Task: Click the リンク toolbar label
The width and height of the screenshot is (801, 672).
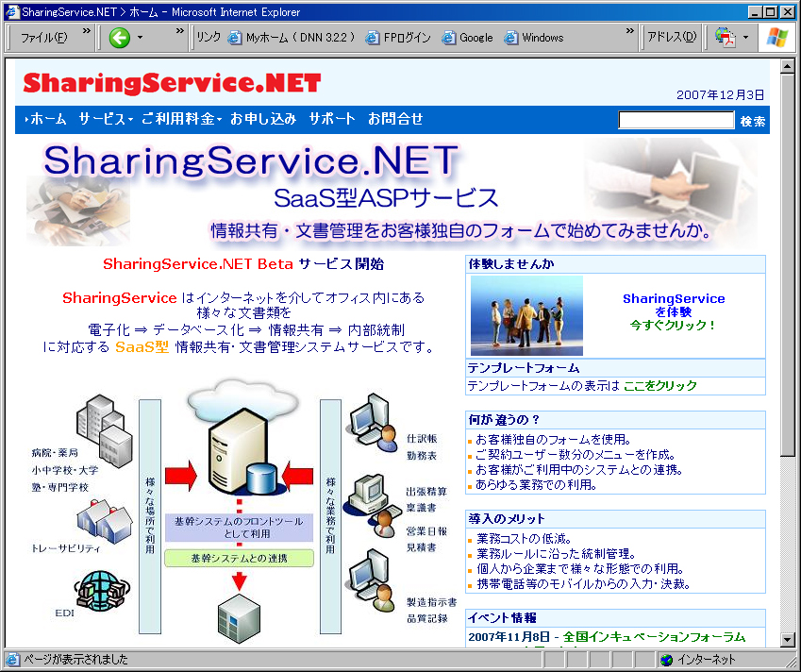Action: click(x=209, y=38)
